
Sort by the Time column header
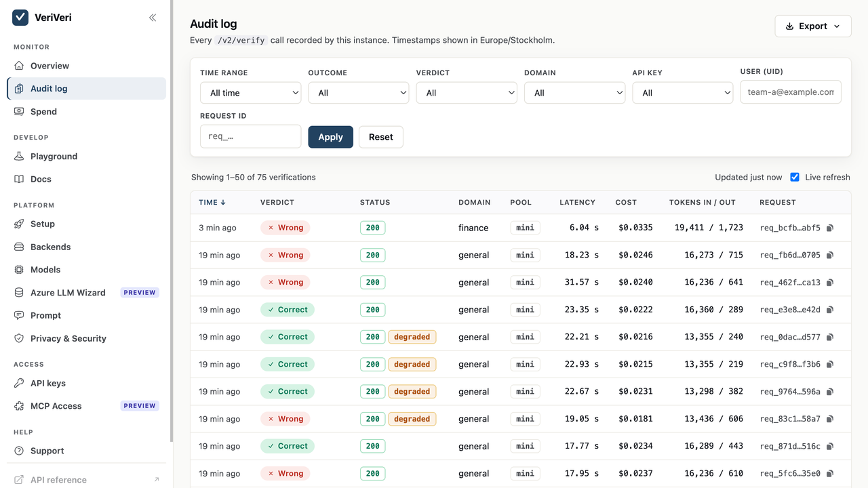coord(212,202)
